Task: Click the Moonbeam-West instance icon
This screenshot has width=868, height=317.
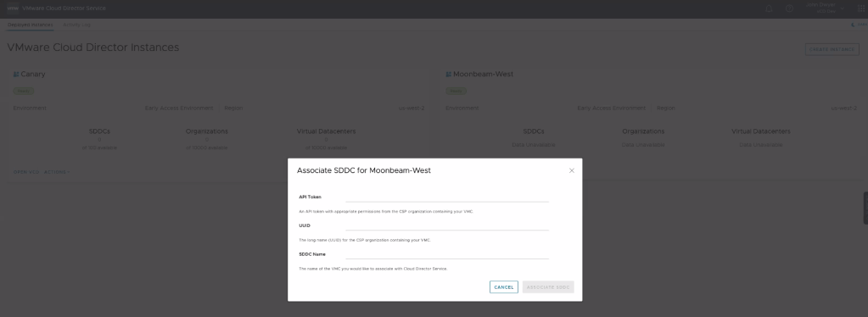Action: [x=449, y=74]
